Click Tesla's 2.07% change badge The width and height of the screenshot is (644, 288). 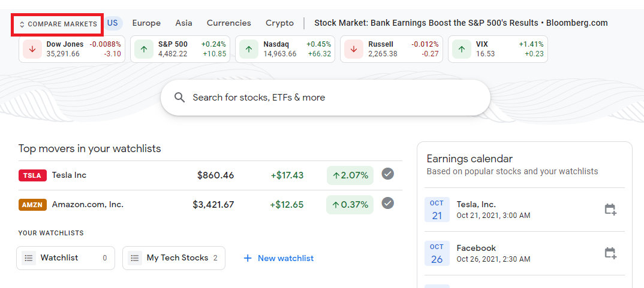click(350, 175)
